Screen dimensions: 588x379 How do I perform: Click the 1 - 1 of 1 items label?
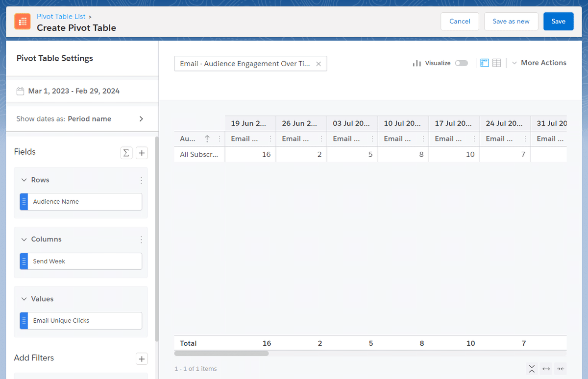196,369
